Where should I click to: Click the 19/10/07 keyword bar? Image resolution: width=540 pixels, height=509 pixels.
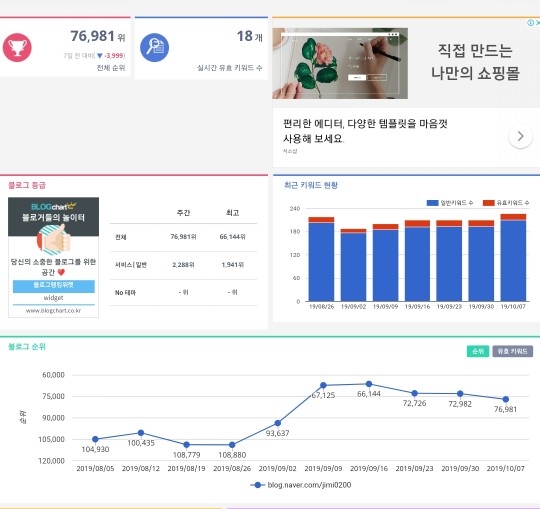[513, 258]
